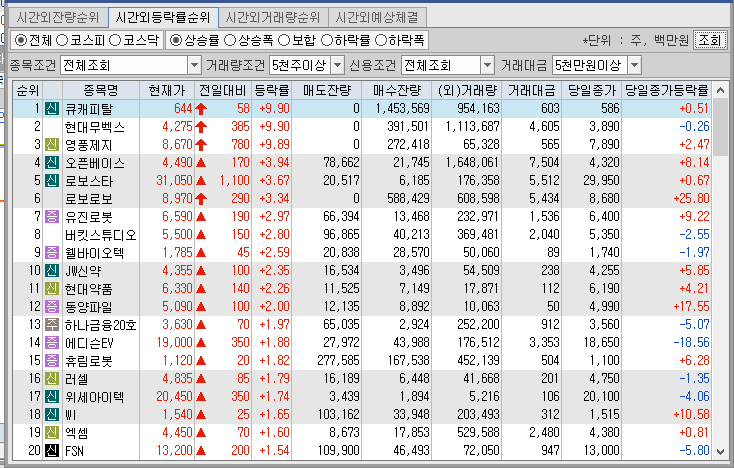
Task: Click the red up triangle in 로보스타 row
Action: [201, 181]
